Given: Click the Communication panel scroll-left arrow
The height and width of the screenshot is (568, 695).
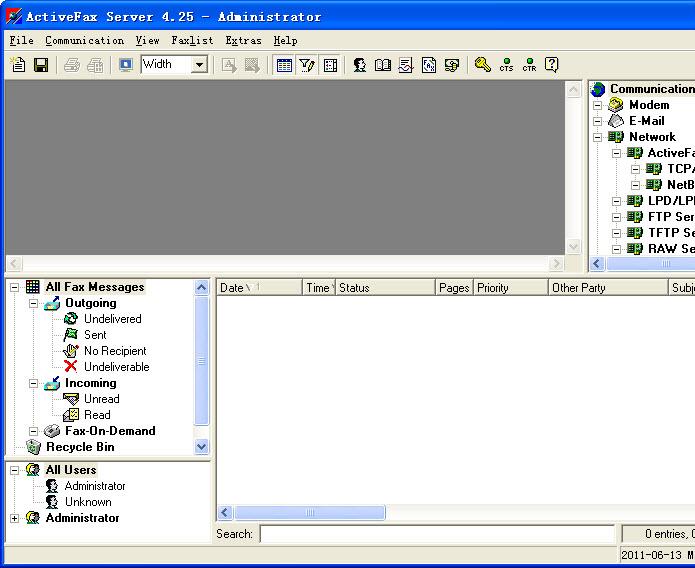Looking at the screenshot, I should [597, 263].
